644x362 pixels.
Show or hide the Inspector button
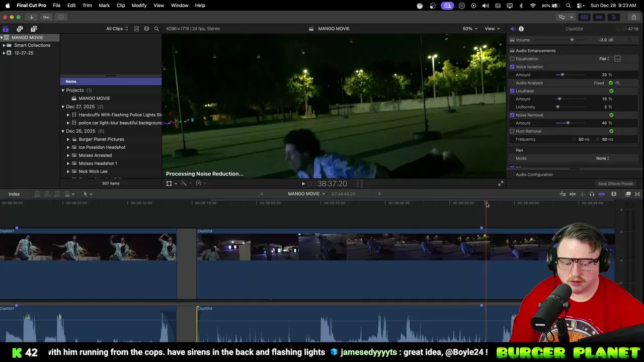coord(613,17)
